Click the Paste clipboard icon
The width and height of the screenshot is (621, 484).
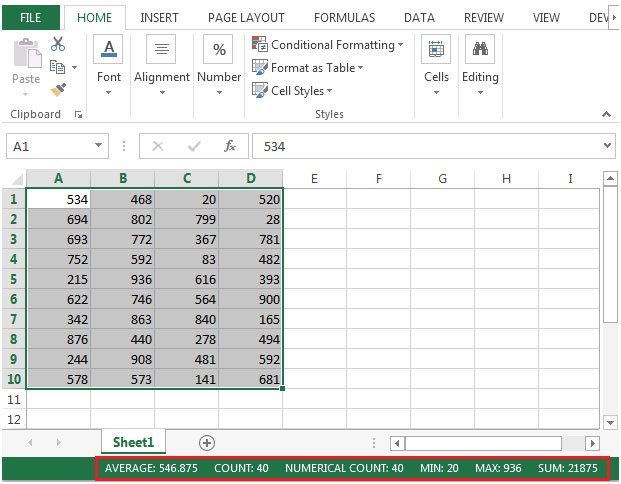coord(27,53)
